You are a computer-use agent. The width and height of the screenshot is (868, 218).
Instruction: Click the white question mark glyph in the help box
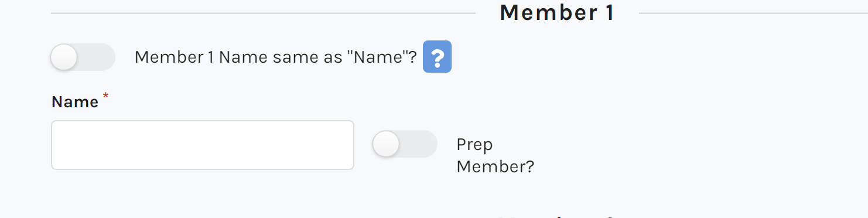point(438,57)
